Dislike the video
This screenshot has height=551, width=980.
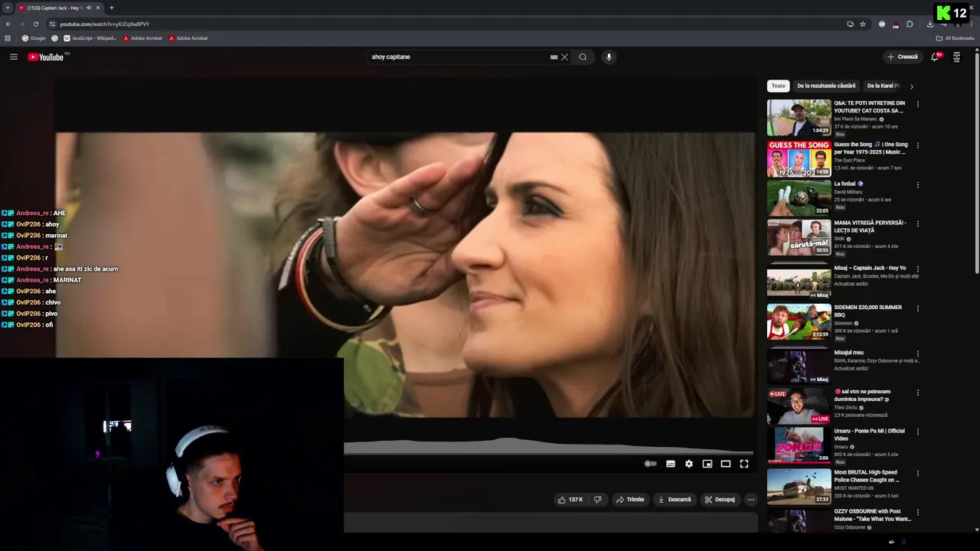598,500
